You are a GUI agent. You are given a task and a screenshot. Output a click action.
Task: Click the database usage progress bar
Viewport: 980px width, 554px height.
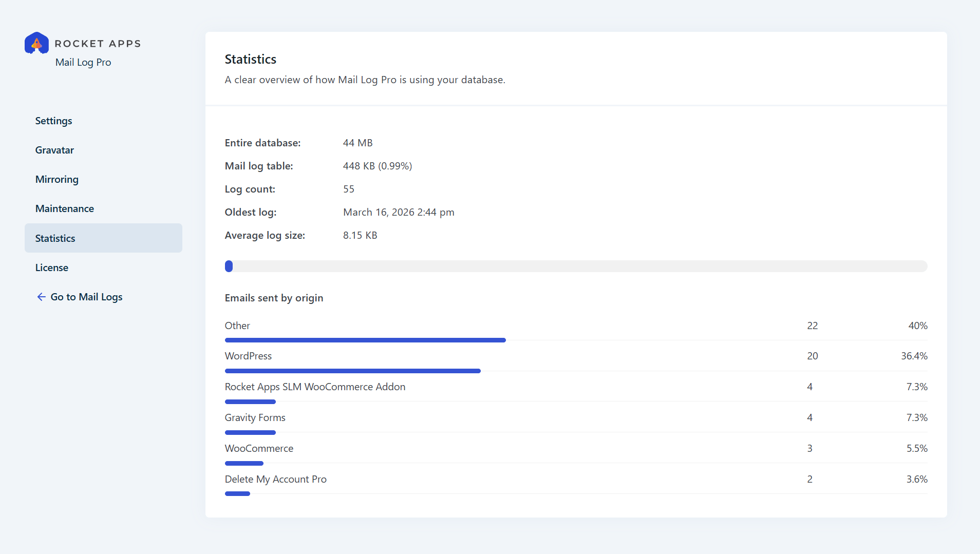[575, 266]
